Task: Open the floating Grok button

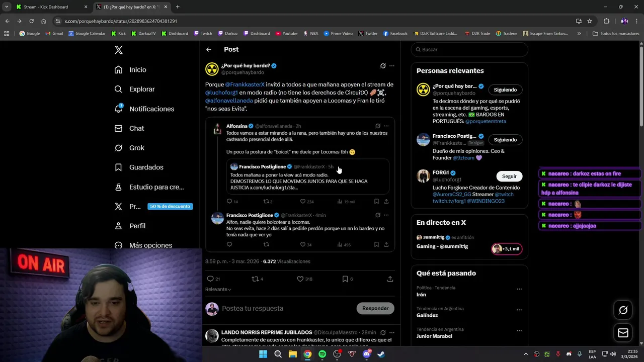Action: click(623, 310)
